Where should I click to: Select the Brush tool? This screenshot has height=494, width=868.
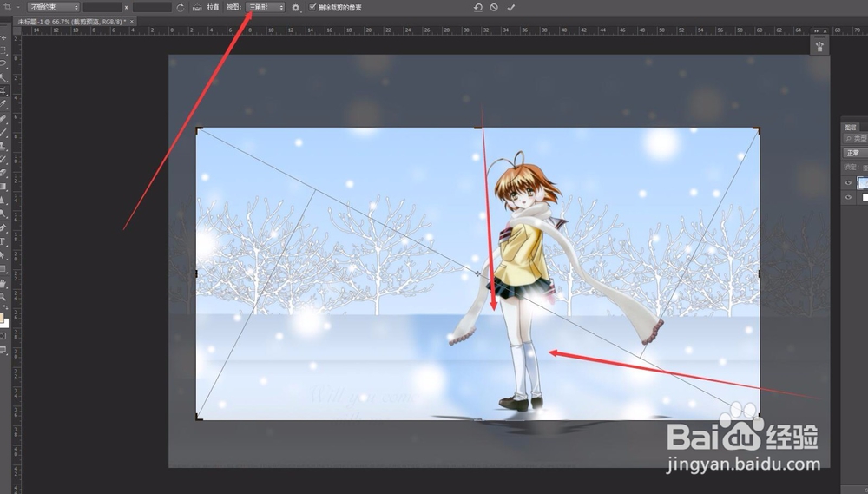point(3,132)
